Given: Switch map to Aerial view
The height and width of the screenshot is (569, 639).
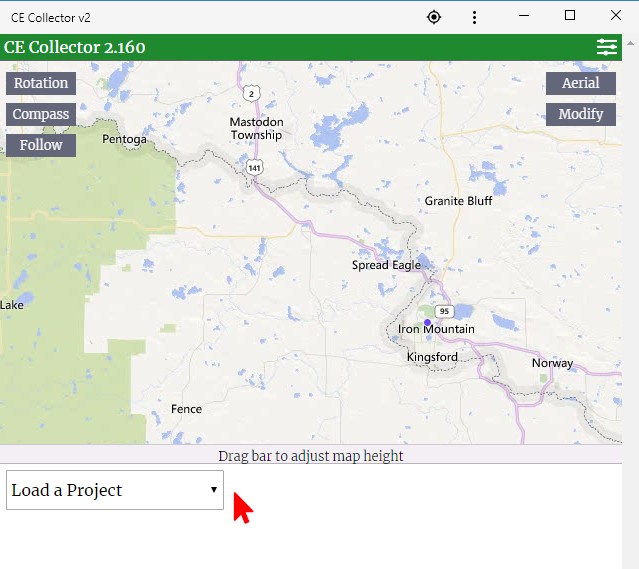Looking at the screenshot, I should pyautogui.click(x=580, y=83).
